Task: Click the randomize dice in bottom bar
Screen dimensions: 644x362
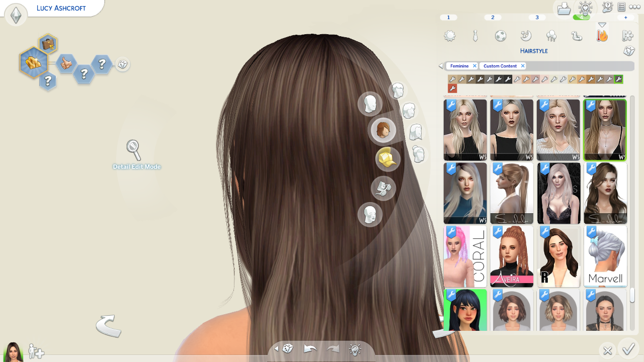Action: click(287, 348)
